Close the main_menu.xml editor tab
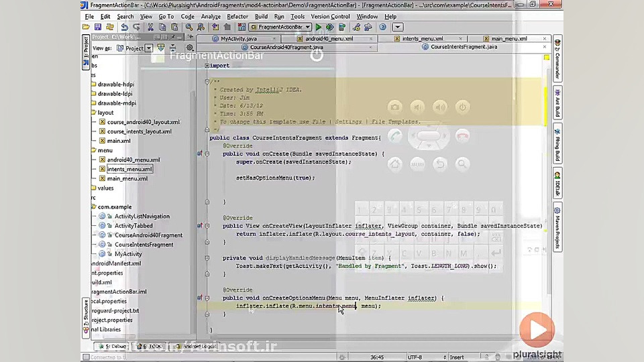The image size is (644, 362). point(545,39)
